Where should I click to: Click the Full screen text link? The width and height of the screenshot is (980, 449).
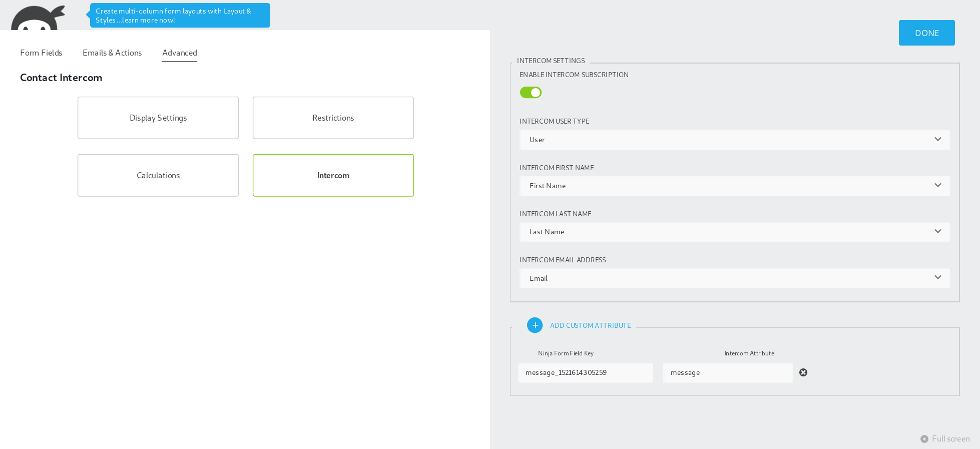(x=950, y=439)
